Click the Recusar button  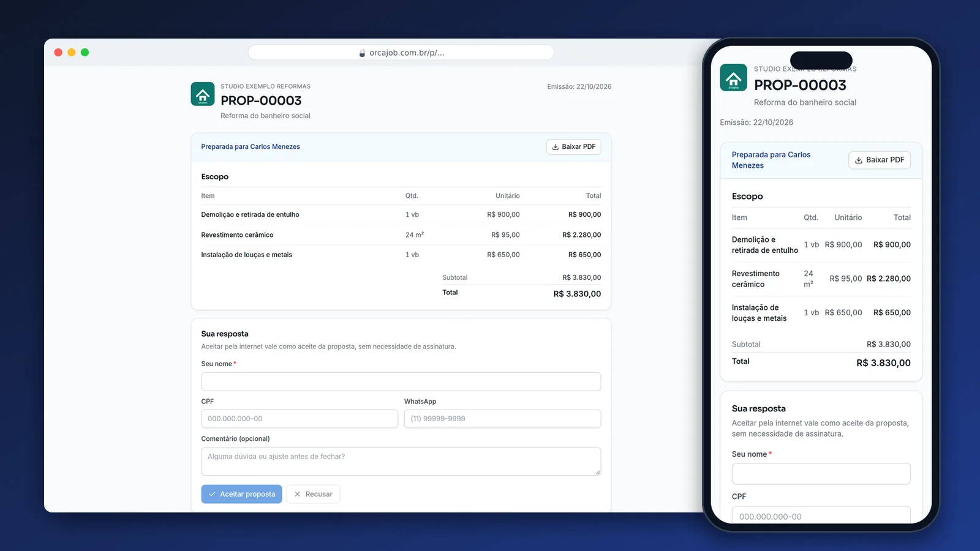tap(313, 494)
